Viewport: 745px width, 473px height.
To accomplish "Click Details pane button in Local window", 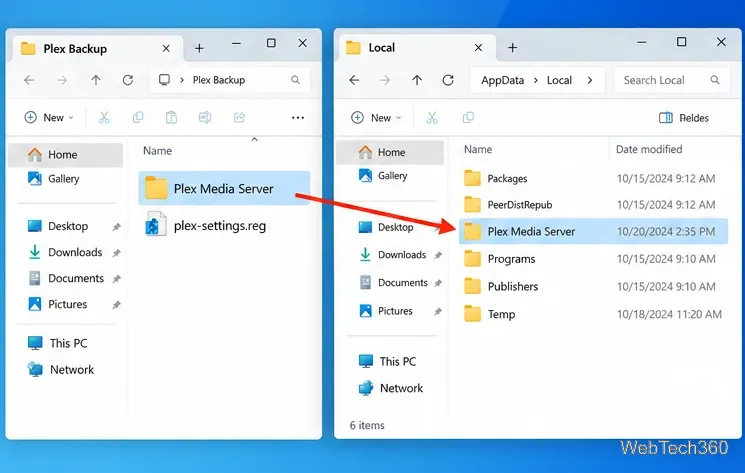I will [x=683, y=118].
